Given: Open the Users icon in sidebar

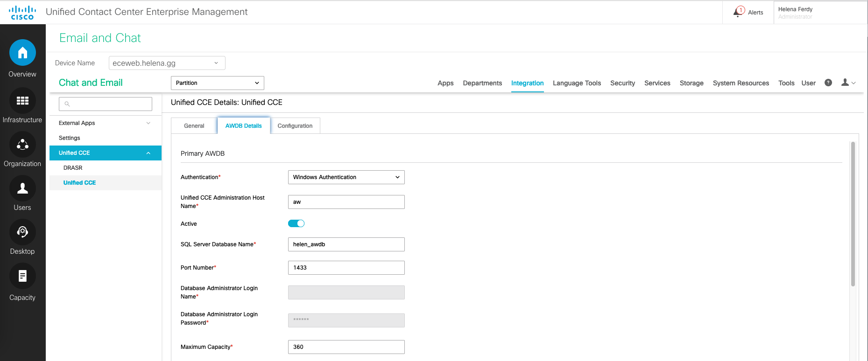Looking at the screenshot, I should [22, 188].
